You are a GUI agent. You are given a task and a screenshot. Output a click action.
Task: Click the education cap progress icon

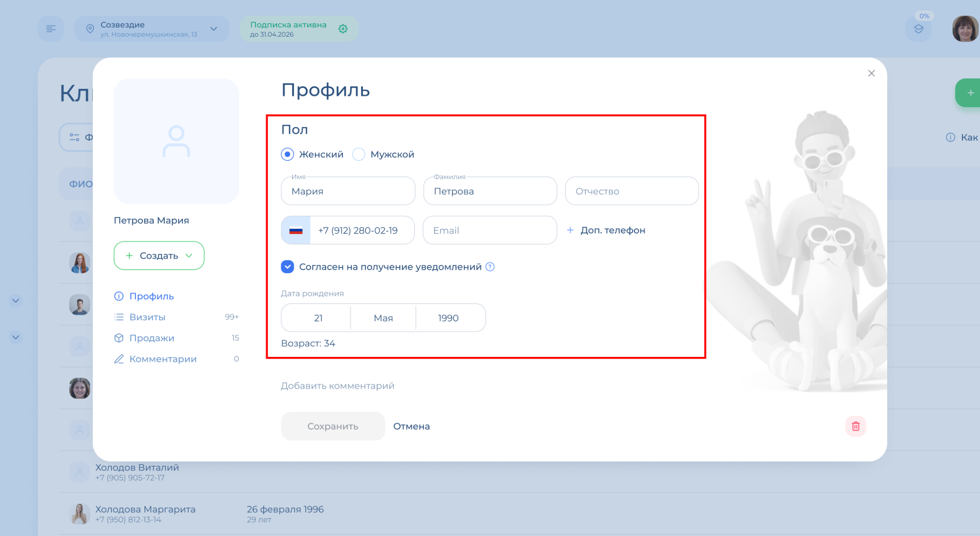point(918,29)
